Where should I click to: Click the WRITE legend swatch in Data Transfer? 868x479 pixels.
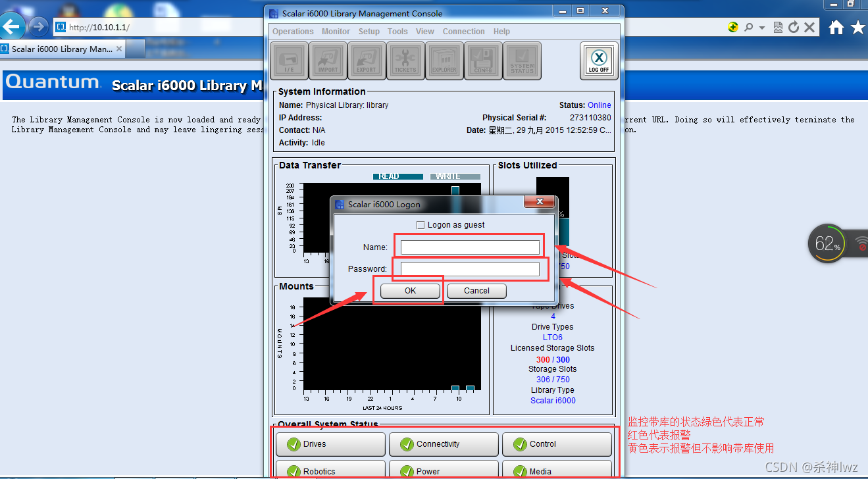tap(455, 176)
